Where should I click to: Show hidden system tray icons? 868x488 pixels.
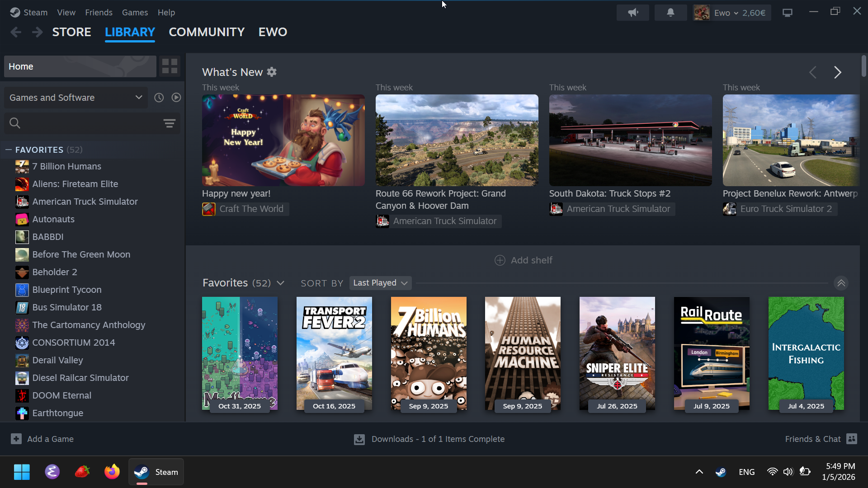tap(699, 472)
